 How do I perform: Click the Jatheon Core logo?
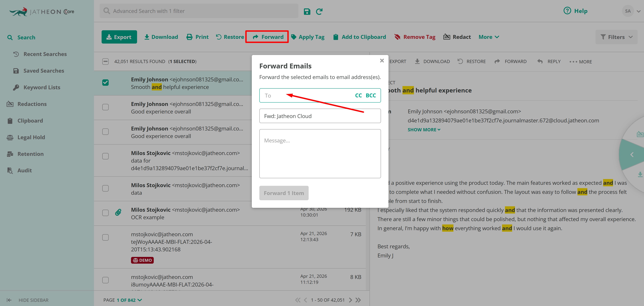point(42,11)
